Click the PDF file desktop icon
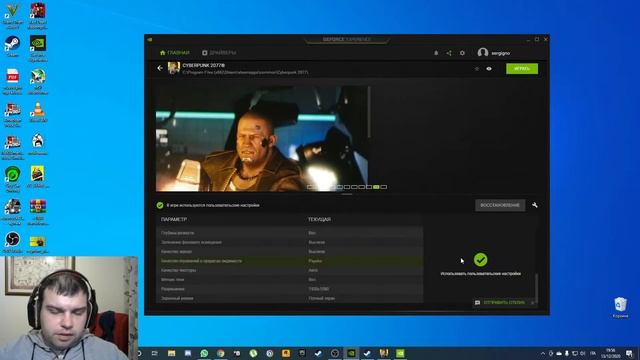The height and width of the screenshot is (360, 640). [x=12, y=82]
